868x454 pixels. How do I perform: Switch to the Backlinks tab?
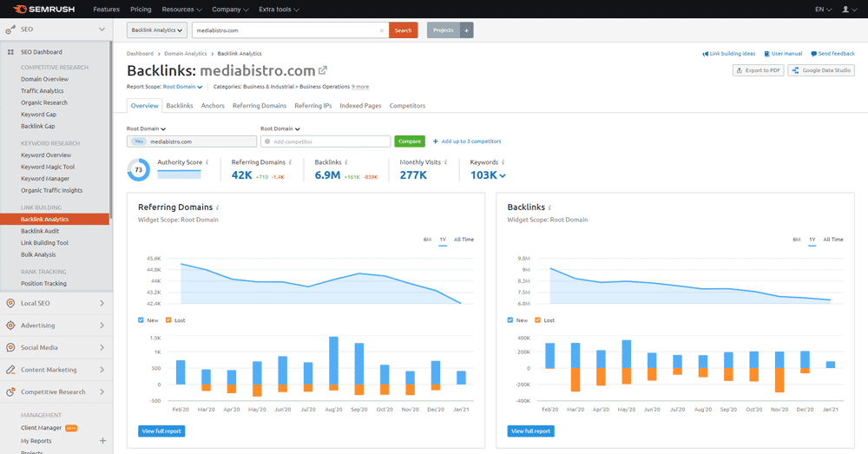180,106
